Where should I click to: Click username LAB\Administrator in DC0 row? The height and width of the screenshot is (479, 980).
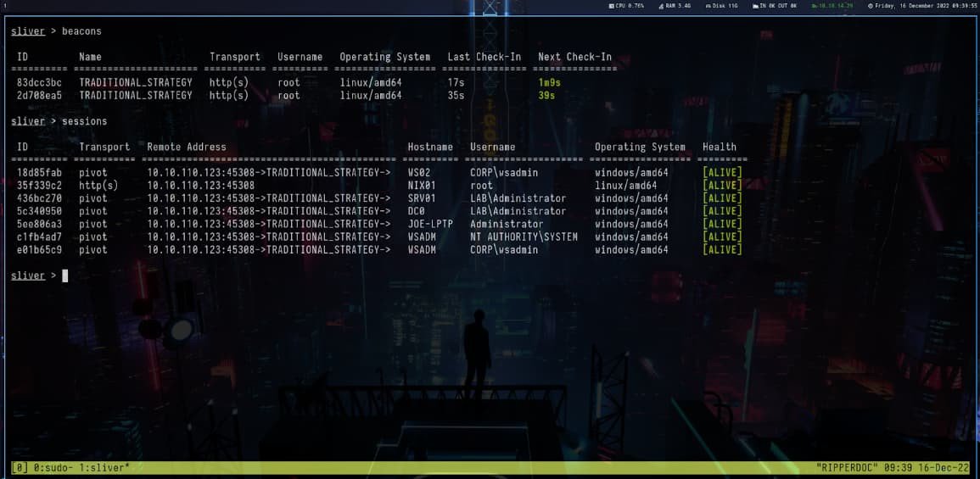[x=518, y=211]
